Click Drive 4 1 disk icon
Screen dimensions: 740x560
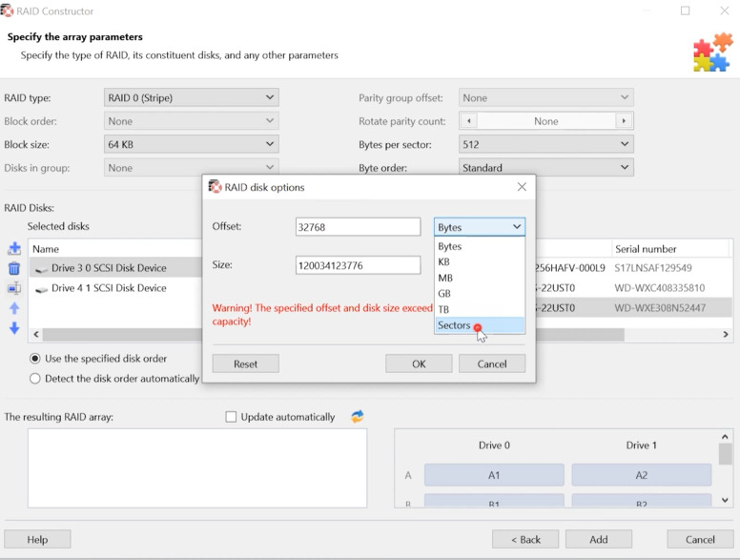42,288
